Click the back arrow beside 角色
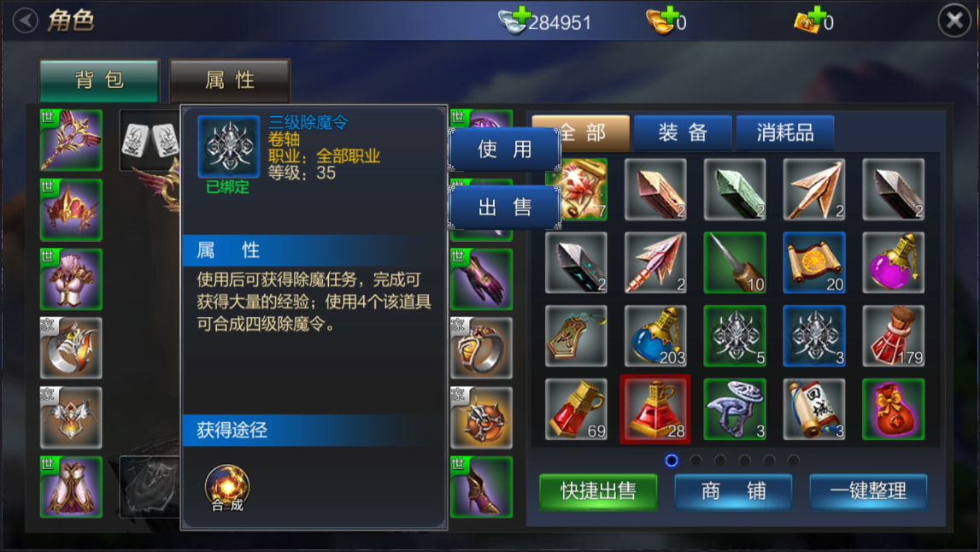This screenshot has height=552, width=980. pos(25,21)
